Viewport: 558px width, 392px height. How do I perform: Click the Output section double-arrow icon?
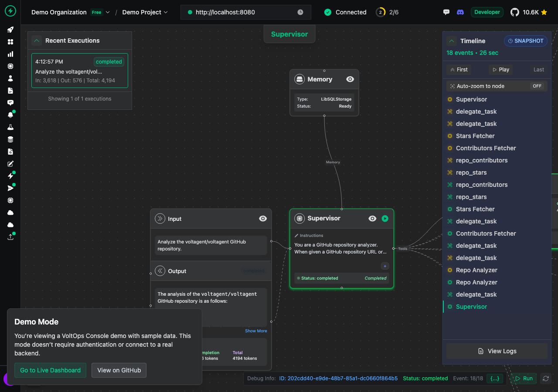[160, 271]
